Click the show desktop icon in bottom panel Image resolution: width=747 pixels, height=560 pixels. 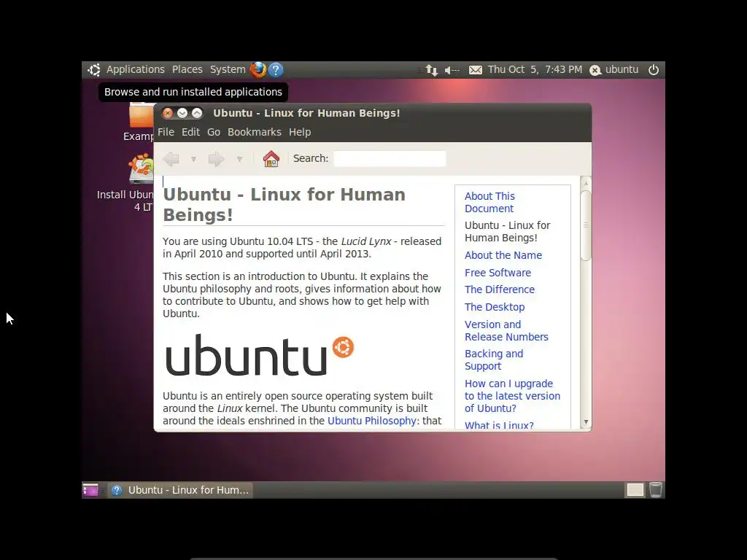point(90,490)
